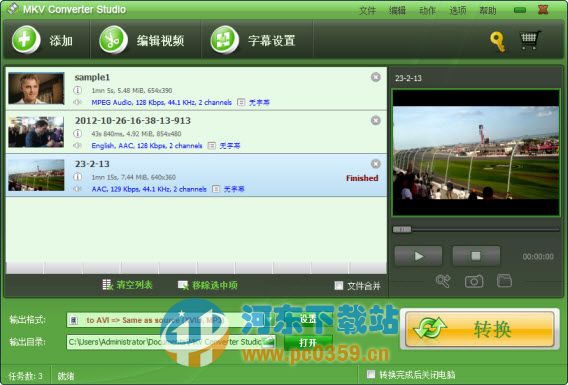568x385 pixels.
Task: Click subtitle icon in 23-2-13 row
Action: [x=216, y=189]
